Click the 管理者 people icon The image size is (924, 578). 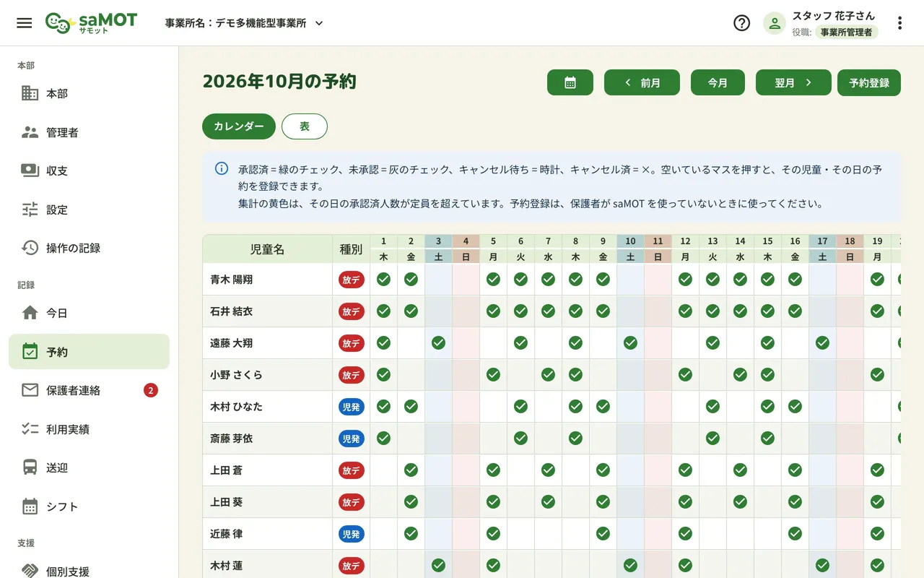click(30, 132)
